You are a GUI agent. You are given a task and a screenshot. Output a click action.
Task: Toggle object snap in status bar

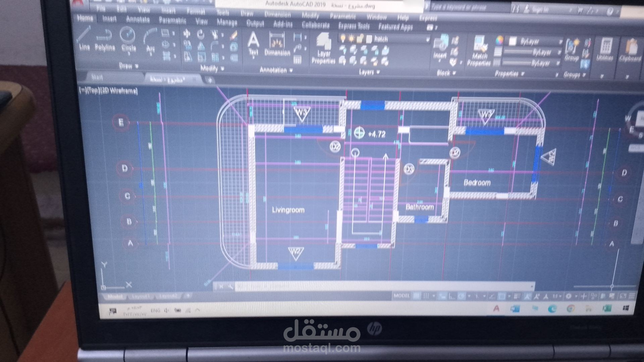click(x=501, y=297)
